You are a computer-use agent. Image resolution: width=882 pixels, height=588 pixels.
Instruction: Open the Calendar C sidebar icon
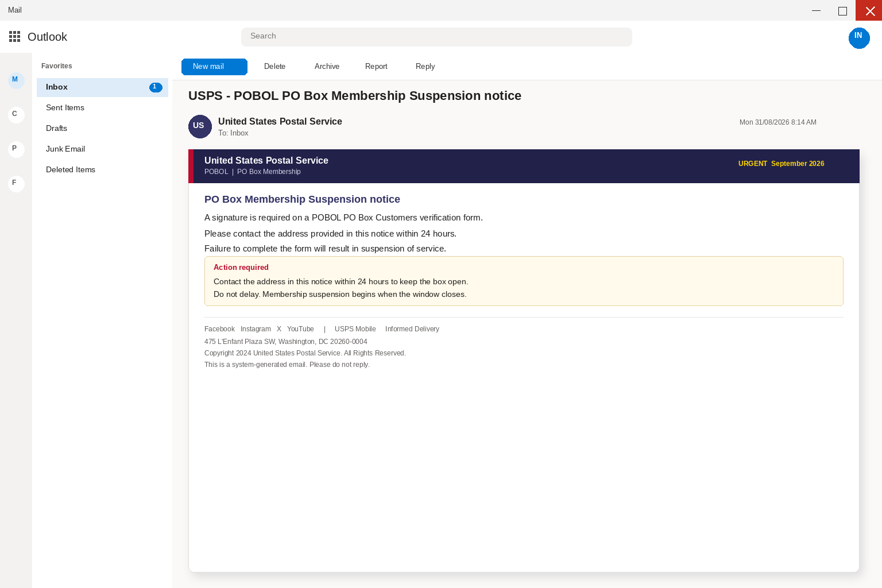click(16, 115)
